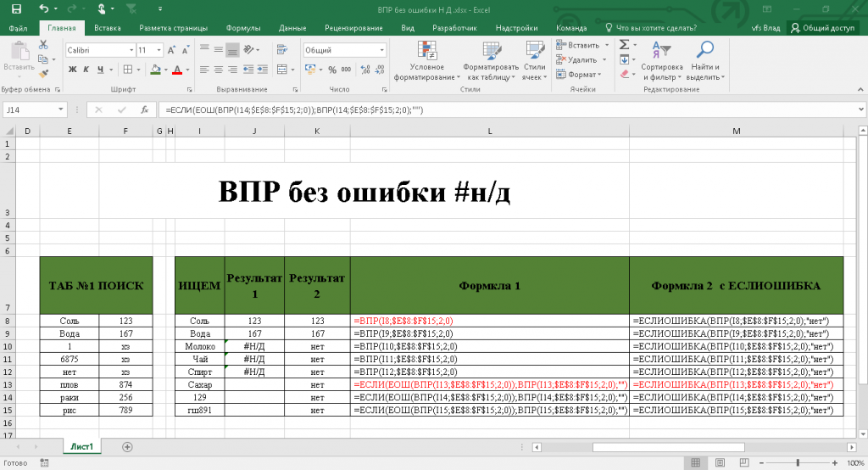This screenshot has width=868, height=470.
Task: Add a new sheet with plus icon
Action: (x=127, y=447)
